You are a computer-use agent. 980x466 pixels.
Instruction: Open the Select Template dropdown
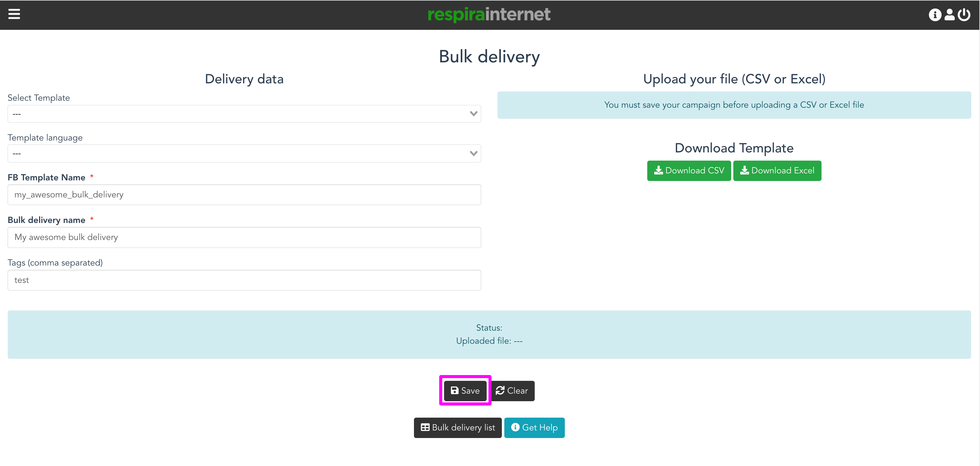[244, 113]
